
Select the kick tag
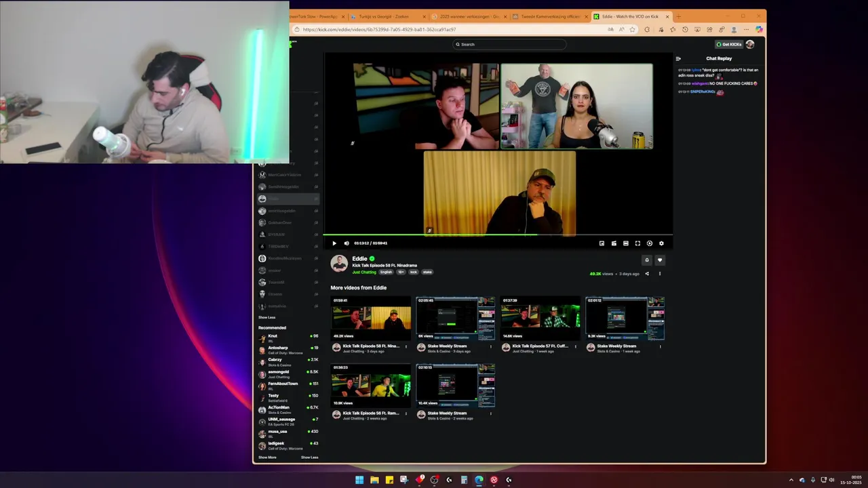click(x=414, y=272)
